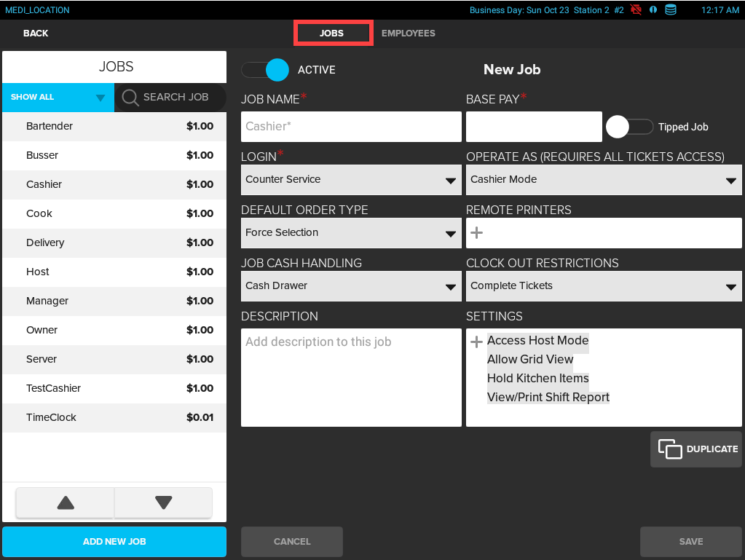Viewport: 745px width, 560px height.
Task: Open the Job Cash Handling dropdown
Action: pyautogui.click(x=351, y=285)
